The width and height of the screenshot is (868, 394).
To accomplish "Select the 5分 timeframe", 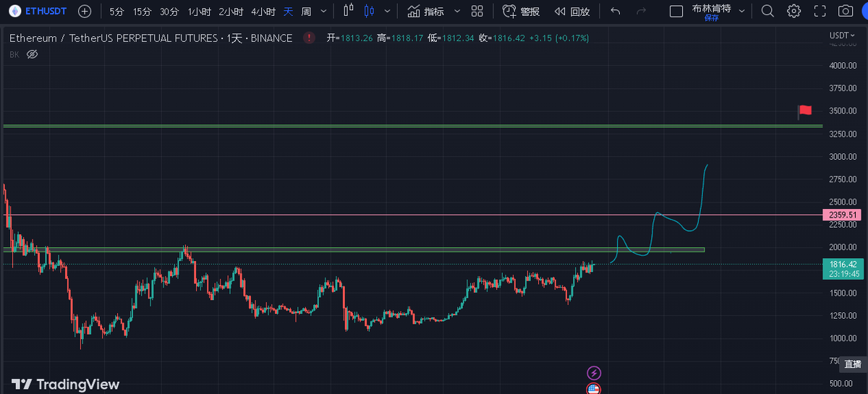I will coord(117,12).
